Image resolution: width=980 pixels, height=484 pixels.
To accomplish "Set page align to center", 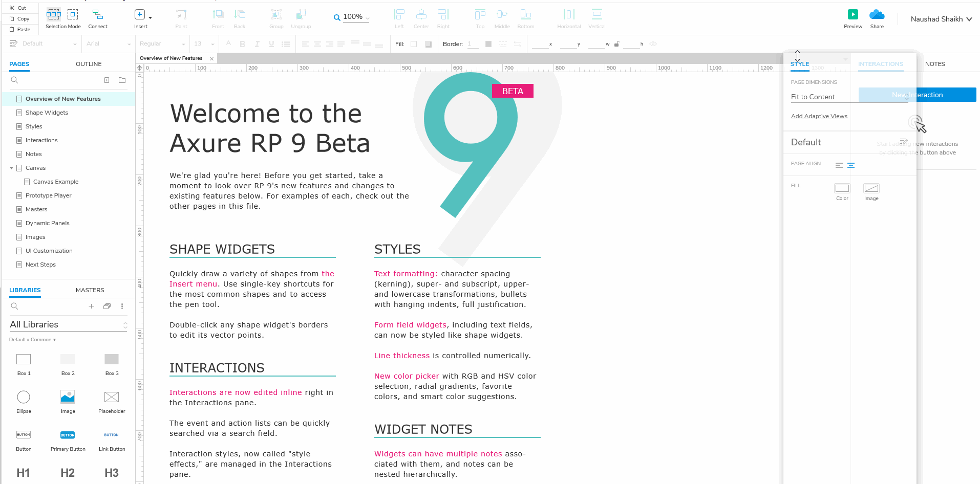I will (x=851, y=165).
